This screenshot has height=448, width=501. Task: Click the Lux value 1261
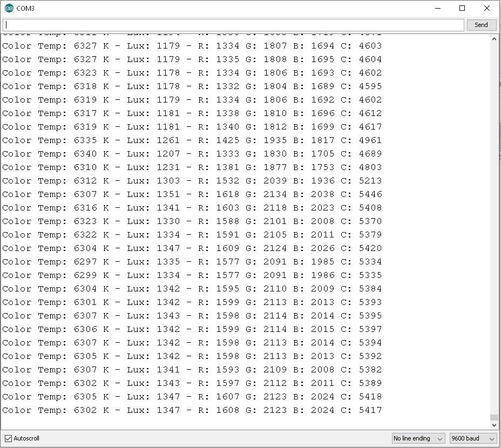pos(168,140)
